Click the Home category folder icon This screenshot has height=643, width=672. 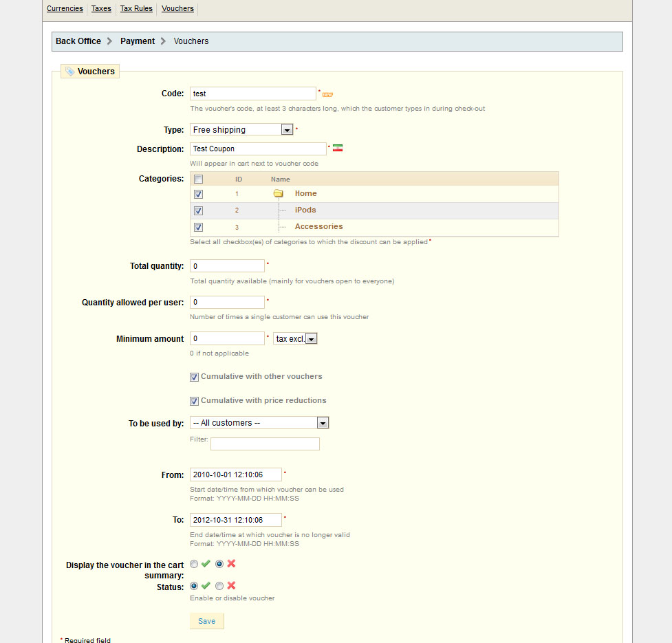coord(278,194)
